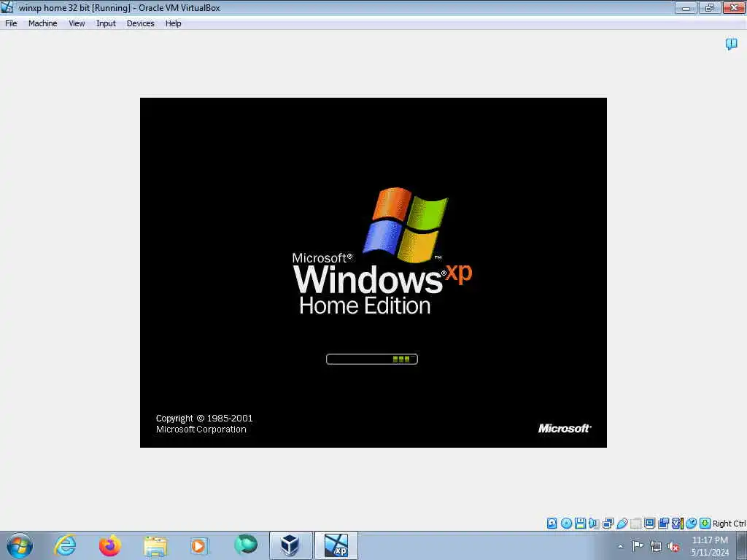This screenshot has width=747, height=560.
Task: Show hidden system tray icons
Action: pyautogui.click(x=620, y=547)
